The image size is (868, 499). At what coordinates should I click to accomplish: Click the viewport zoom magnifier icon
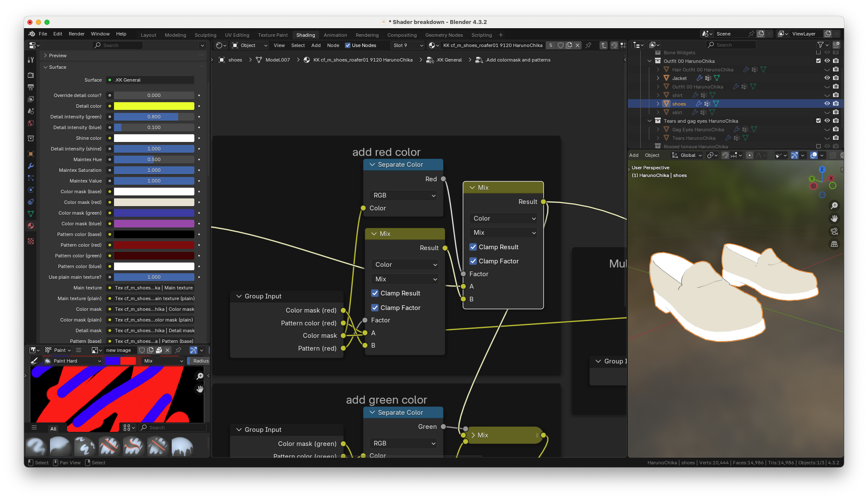834,206
